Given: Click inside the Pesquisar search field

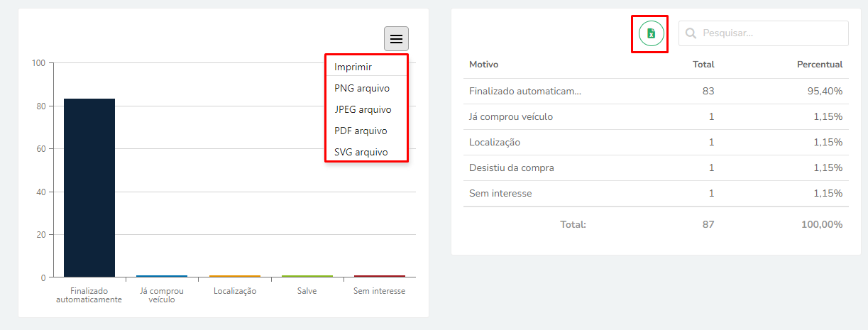Looking at the screenshot, I should (x=770, y=33).
